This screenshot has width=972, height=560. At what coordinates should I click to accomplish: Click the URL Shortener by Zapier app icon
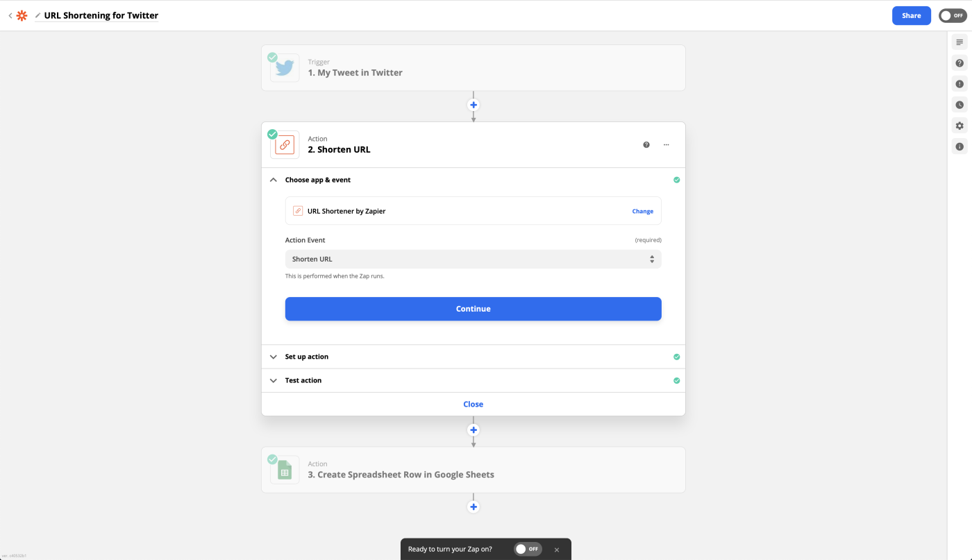(297, 211)
